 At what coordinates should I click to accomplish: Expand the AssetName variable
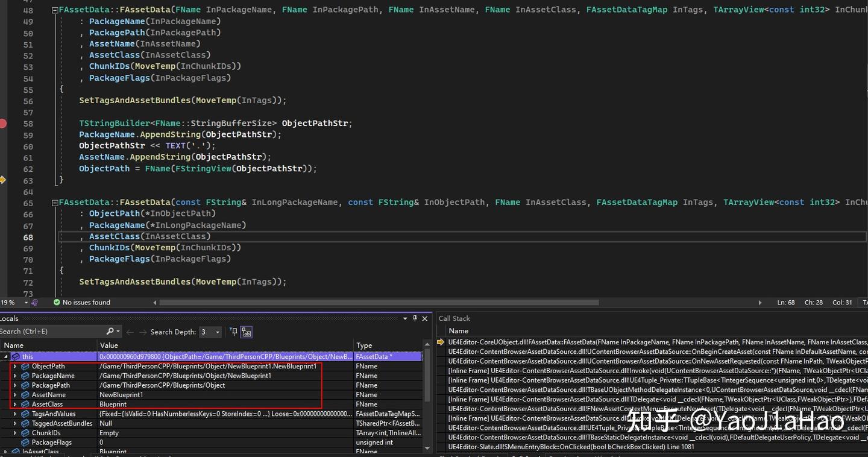coord(15,395)
